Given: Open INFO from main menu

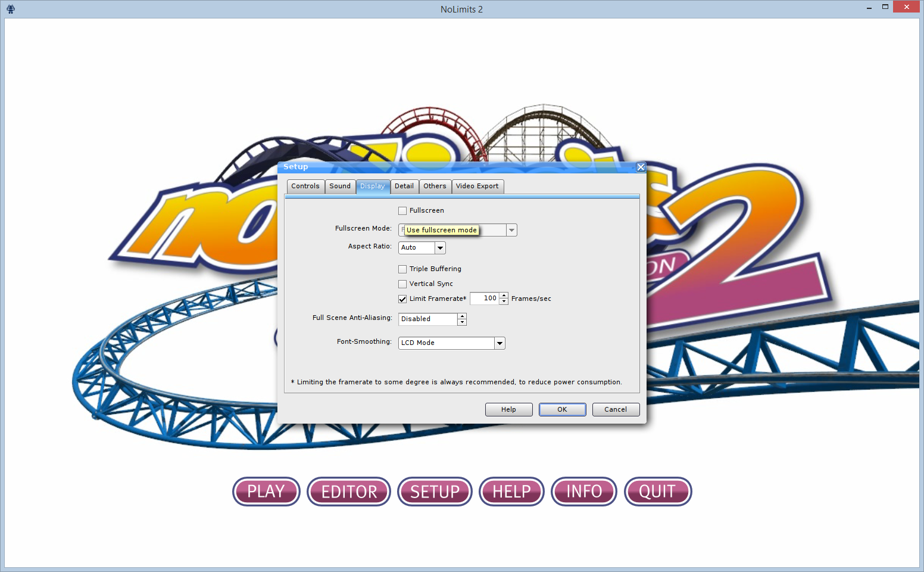Looking at the screenshot, I should pyautogui.click(x=584, y=492).
